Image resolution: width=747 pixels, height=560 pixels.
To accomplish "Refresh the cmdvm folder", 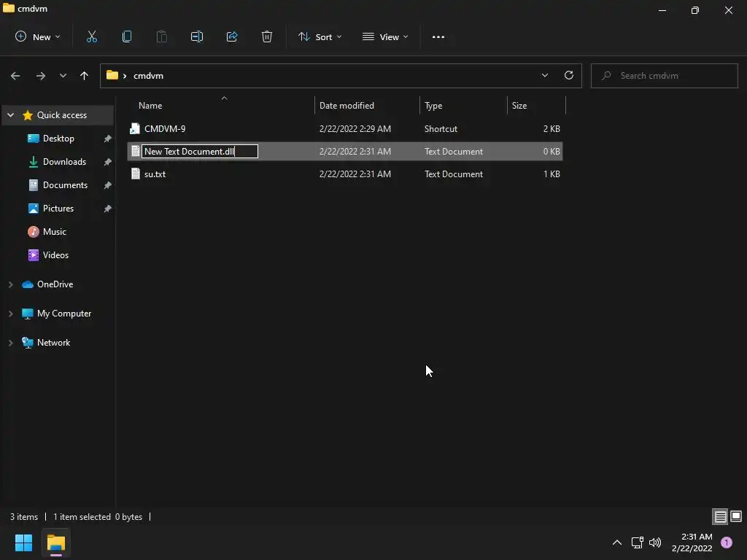I will point(569,75).
